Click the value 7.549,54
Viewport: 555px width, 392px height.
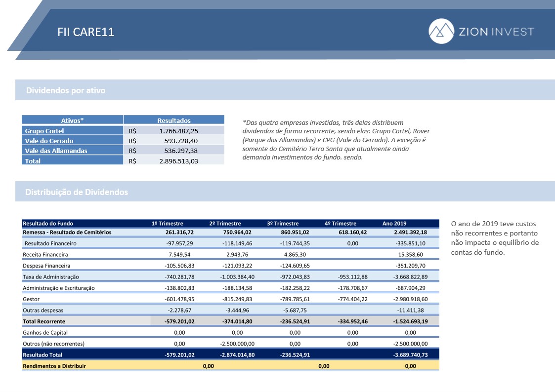pyautogui.click(x=179, y=254)
